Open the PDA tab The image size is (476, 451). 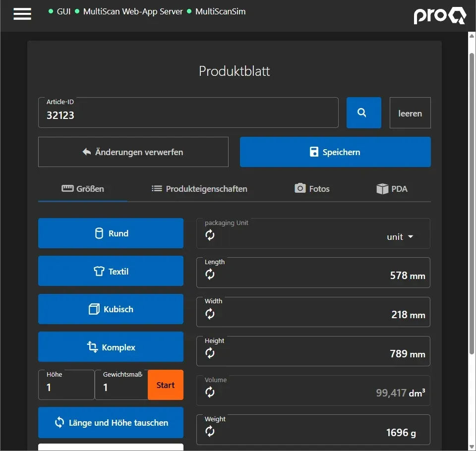point(392,189)
